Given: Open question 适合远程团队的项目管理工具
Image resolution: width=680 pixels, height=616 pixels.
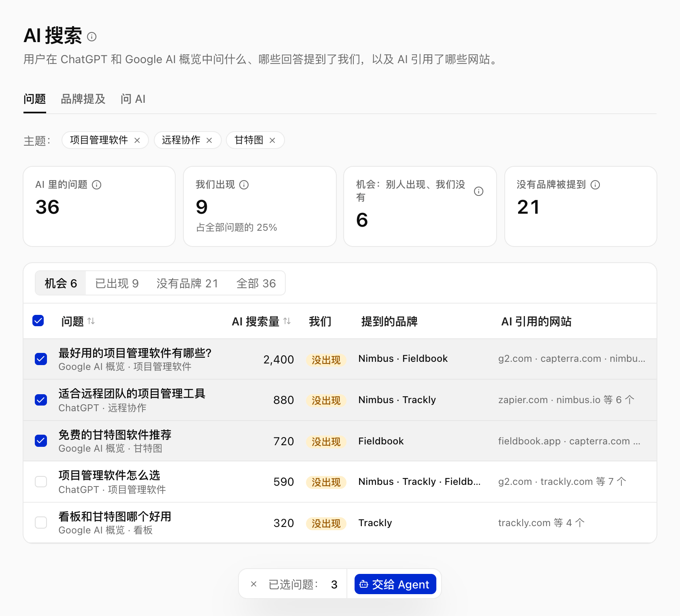Looking at the screenshot, I should (132, 393).
